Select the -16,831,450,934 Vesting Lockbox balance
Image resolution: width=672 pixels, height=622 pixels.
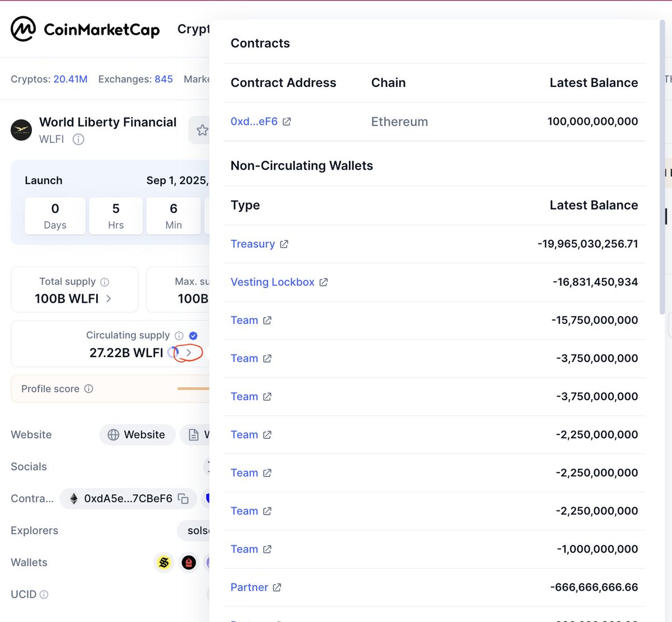point(595,282)
